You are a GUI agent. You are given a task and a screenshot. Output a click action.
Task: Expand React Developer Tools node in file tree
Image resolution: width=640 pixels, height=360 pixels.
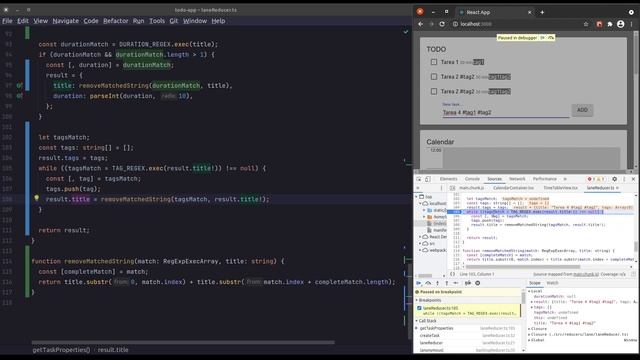pyautogui.click(x=420, y=237)
